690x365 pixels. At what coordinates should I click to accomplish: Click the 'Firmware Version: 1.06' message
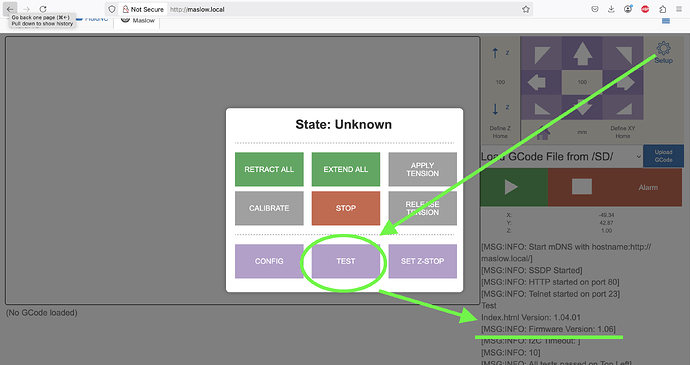click(548, 329)
